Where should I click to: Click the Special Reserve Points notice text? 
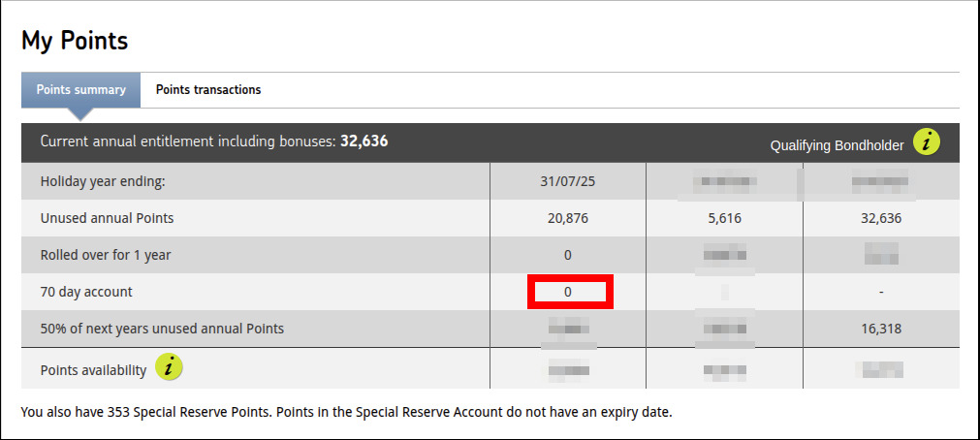(346, 413)
